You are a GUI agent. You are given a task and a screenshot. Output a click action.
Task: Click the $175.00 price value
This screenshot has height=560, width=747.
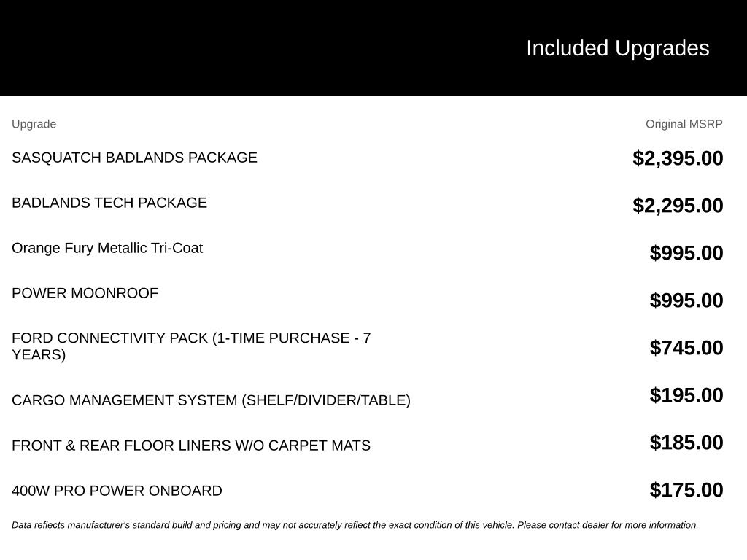686,490
